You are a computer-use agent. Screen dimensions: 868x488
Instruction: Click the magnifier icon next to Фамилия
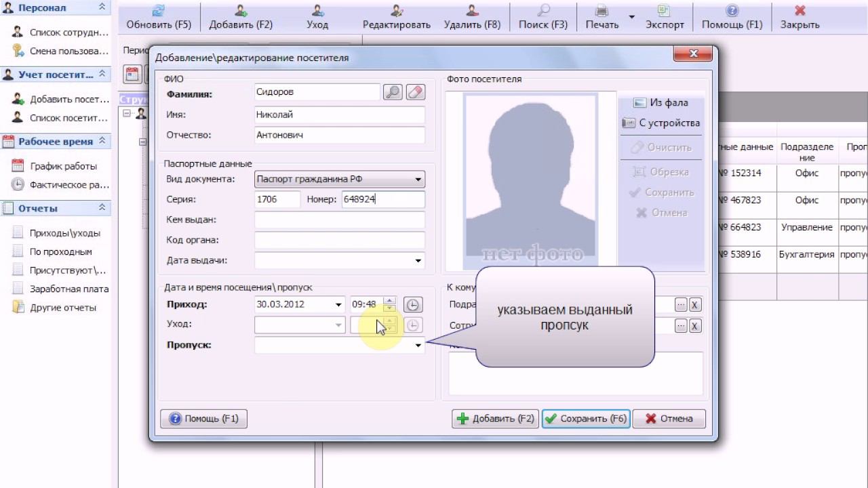click(x=393, y=92)
